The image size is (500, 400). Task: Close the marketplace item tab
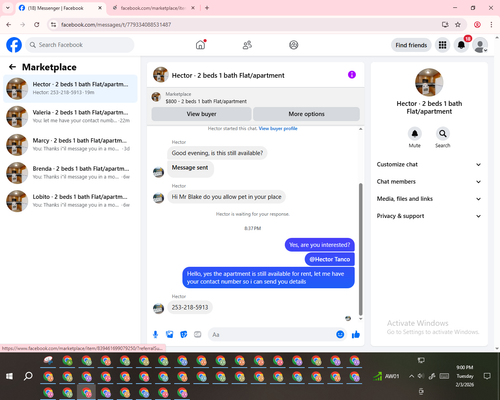click(193, 8)
